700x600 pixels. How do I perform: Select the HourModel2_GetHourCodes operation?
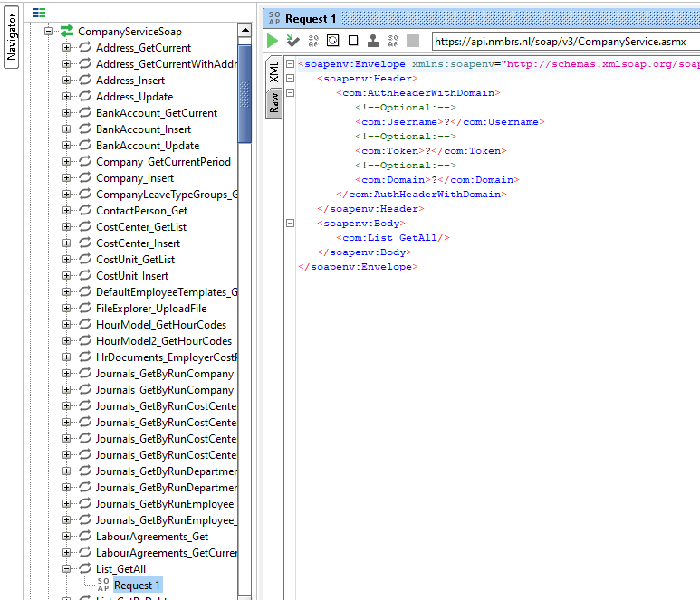point(164,341)
